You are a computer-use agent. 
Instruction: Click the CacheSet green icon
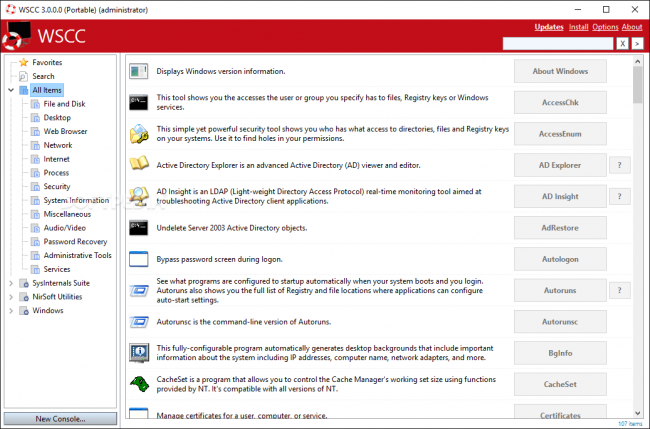pyautogui.click(x=139, y=384)
